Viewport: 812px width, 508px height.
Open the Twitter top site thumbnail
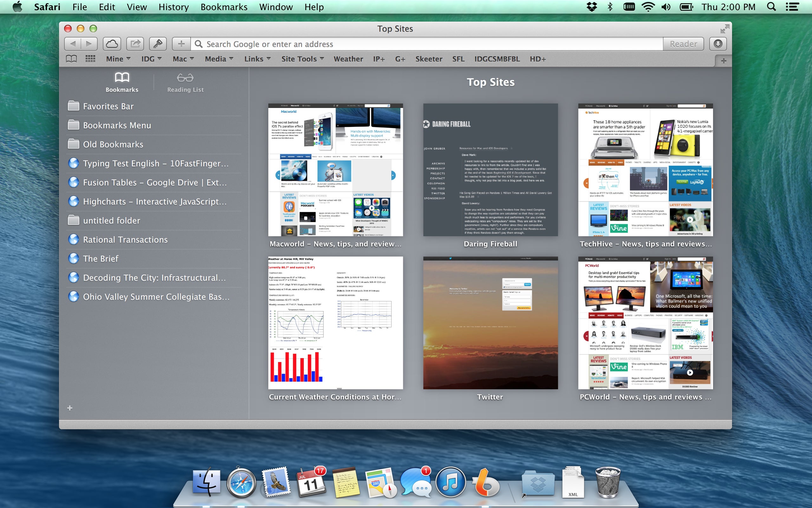click(x=490, y=323)
